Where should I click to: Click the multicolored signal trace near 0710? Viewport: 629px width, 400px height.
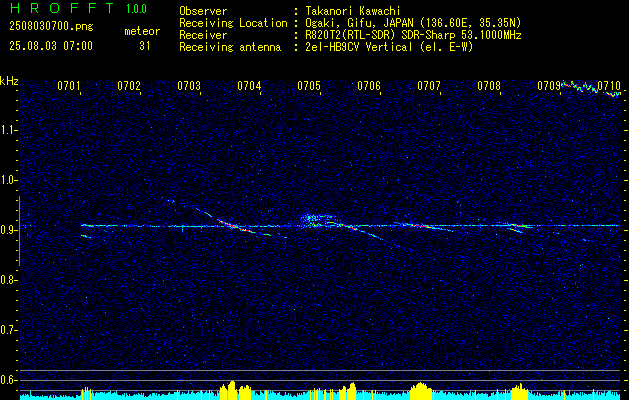point(590,89)
